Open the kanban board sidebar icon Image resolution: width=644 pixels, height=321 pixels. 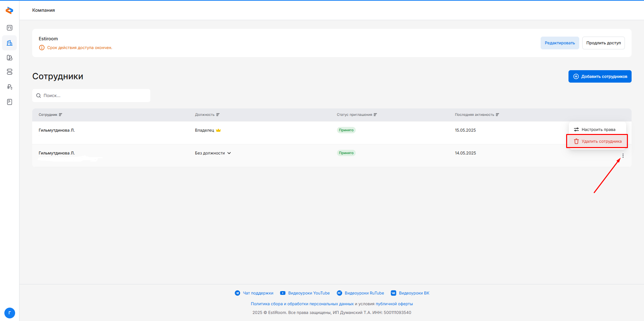[x=10, y=28]
